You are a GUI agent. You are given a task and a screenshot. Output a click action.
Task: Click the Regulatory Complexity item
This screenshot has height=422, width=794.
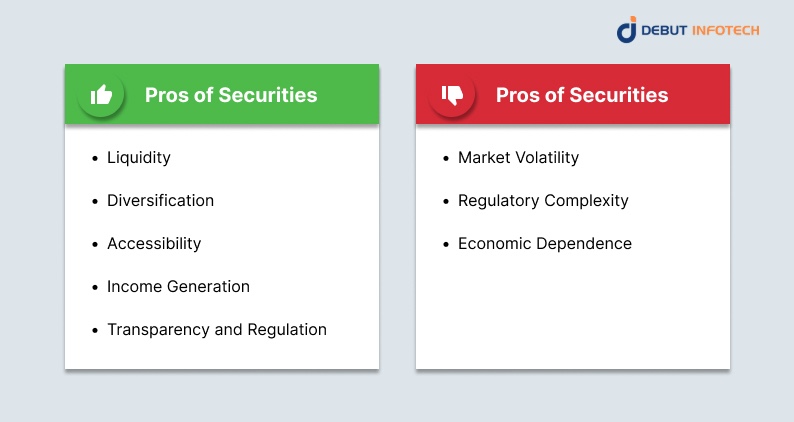(543, 201)
